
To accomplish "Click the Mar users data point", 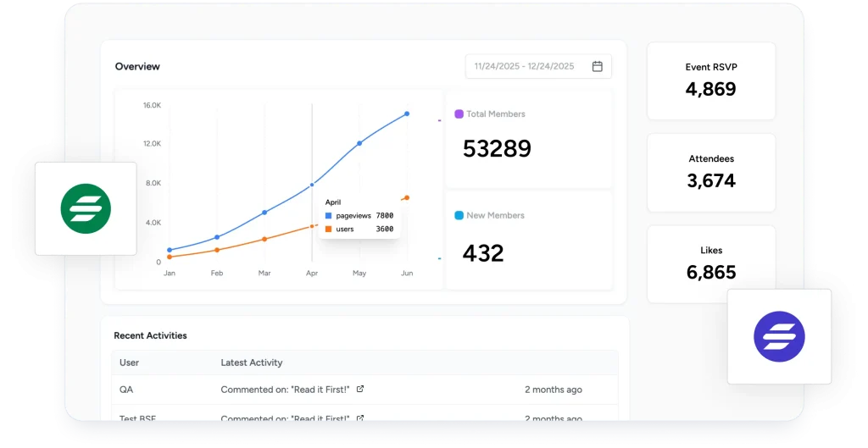I will tap(264, 239).
